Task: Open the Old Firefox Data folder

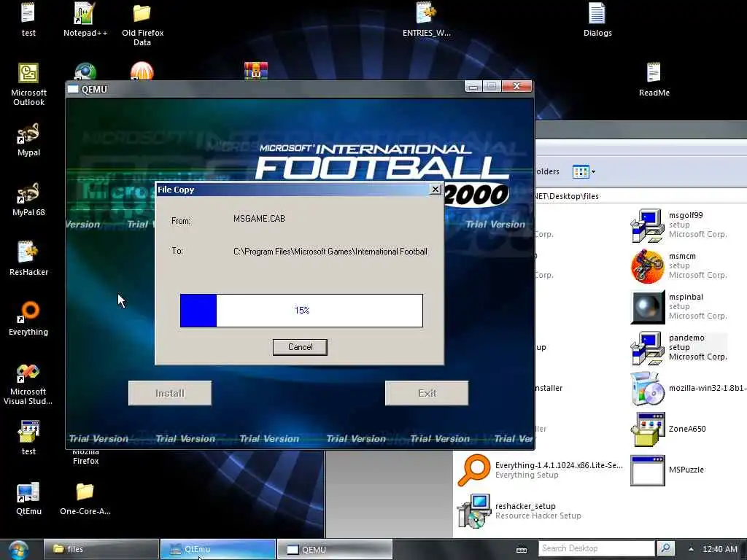Action: click(142, 24)
